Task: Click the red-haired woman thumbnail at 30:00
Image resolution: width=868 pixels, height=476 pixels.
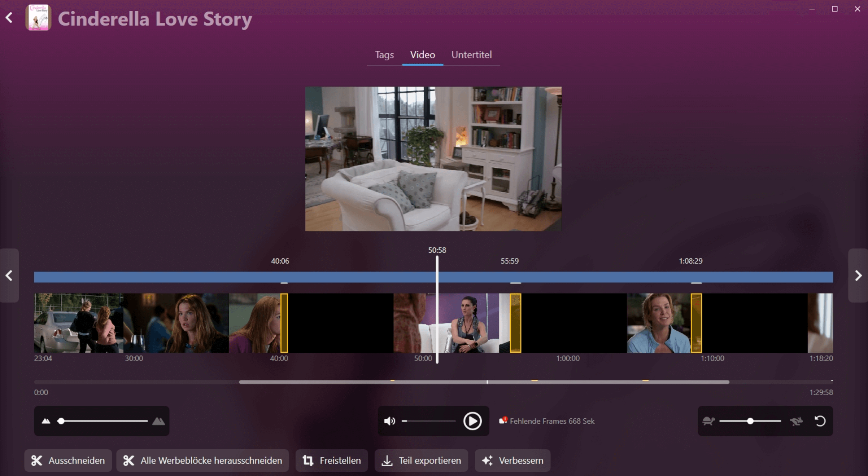Action: click(176, 323)
